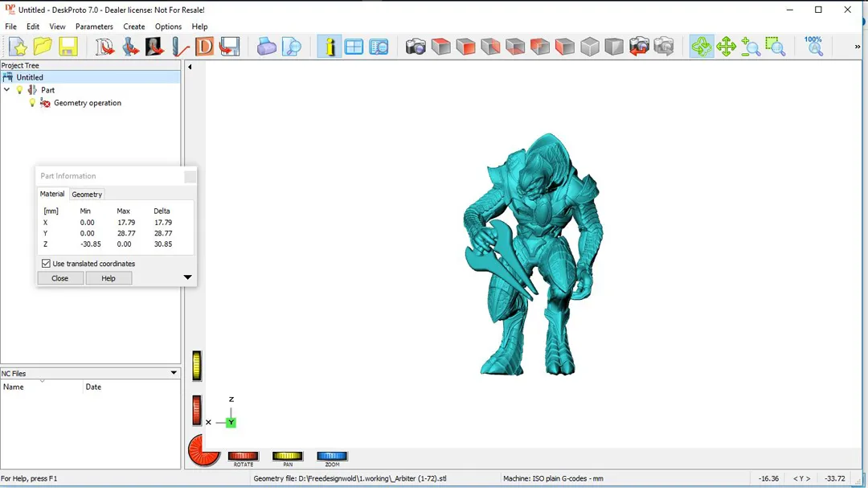Click camera with red arrow previous view

pyautogui.click(x=639, y=47)
